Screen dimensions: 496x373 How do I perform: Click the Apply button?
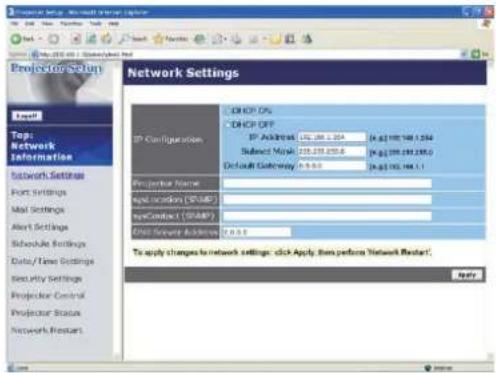pyautogui.click(x=467, y=275)
